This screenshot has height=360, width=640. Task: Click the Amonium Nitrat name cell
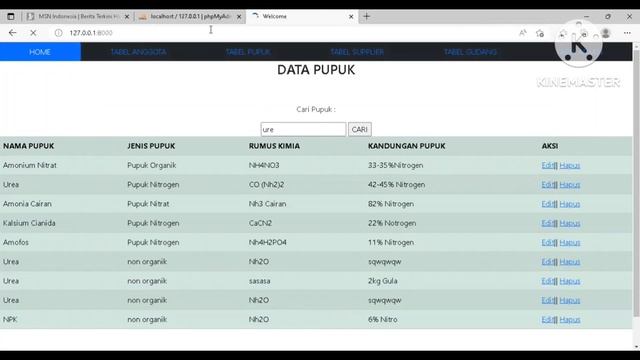(x=30, y=165)
